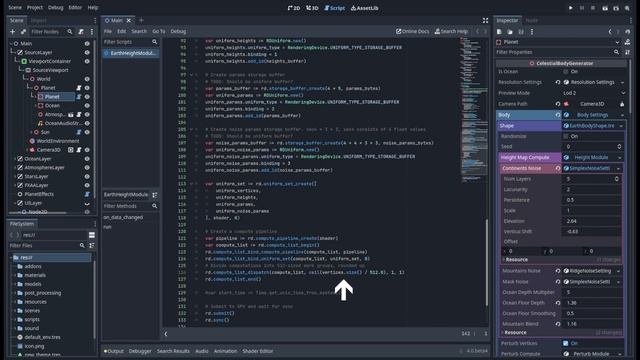Open the script icon on Sun node
Screen dimensions: 640x360
tap(79, 132)
